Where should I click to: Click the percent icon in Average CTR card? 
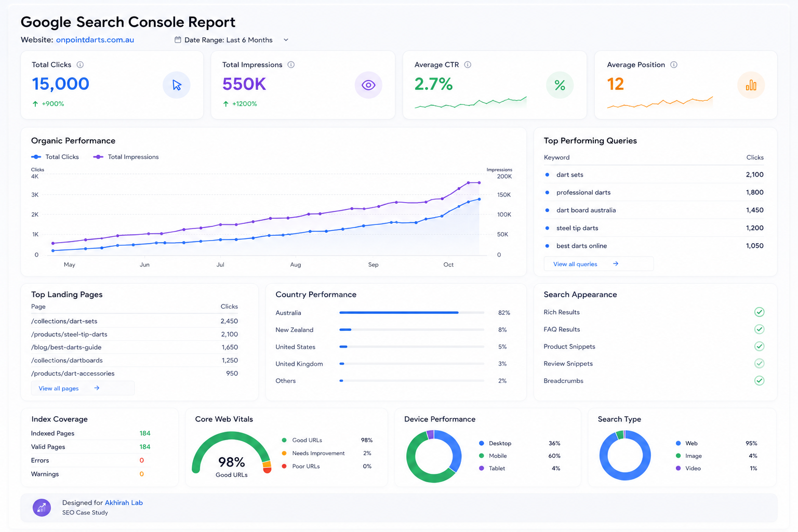(x=560, y=85)
